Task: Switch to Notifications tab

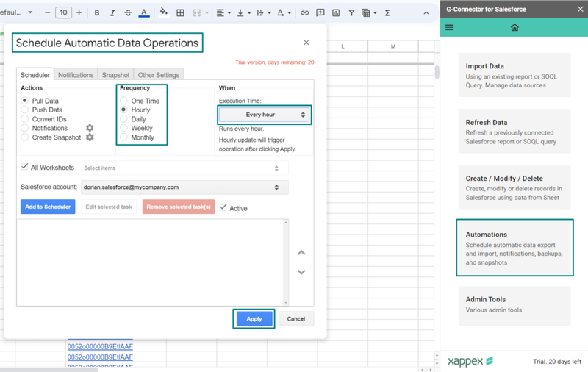Action: 76,75
